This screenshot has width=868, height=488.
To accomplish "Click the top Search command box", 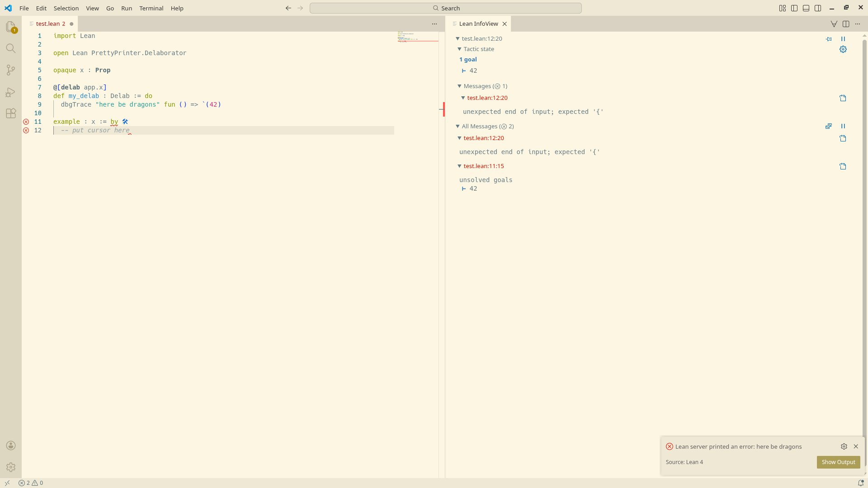I will 445,8.
